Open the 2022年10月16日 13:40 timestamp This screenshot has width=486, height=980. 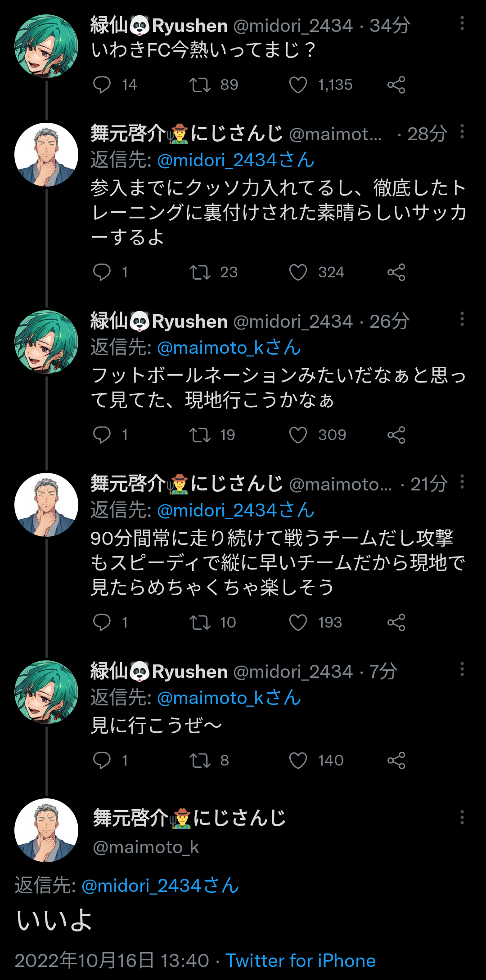click(x=112, y=961)
